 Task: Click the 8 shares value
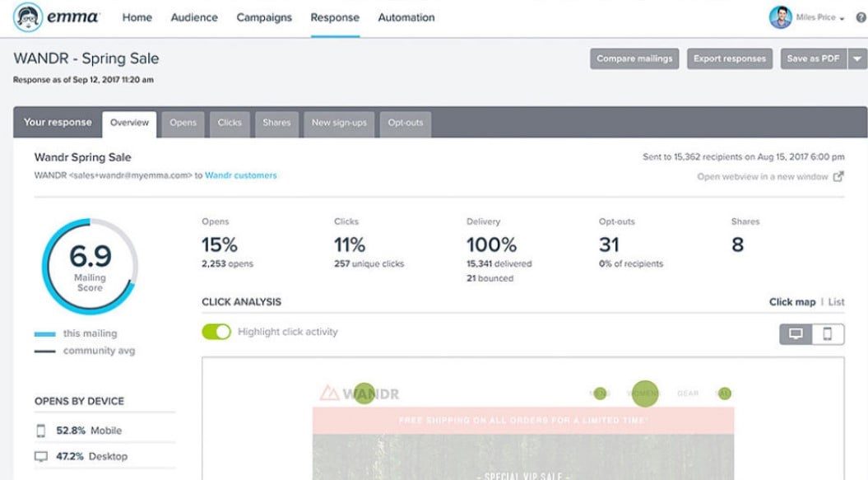tap(737, 245)
